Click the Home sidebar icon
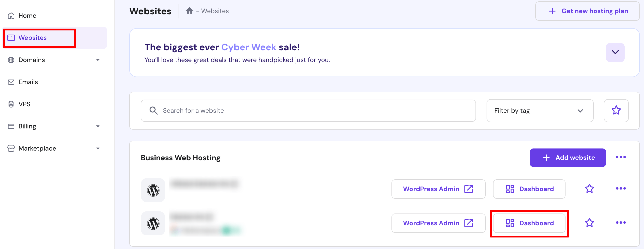The image size is (644, 249). coord(11,16)
